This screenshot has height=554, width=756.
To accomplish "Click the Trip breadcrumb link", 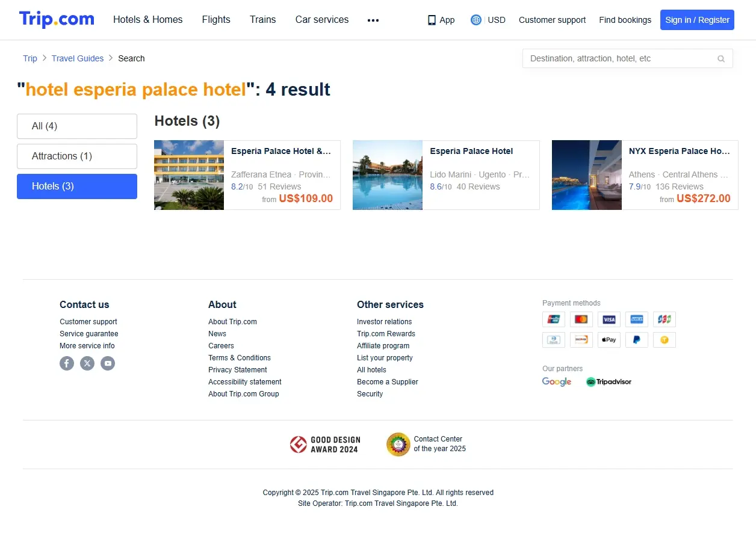I will (x=30, y=58).
